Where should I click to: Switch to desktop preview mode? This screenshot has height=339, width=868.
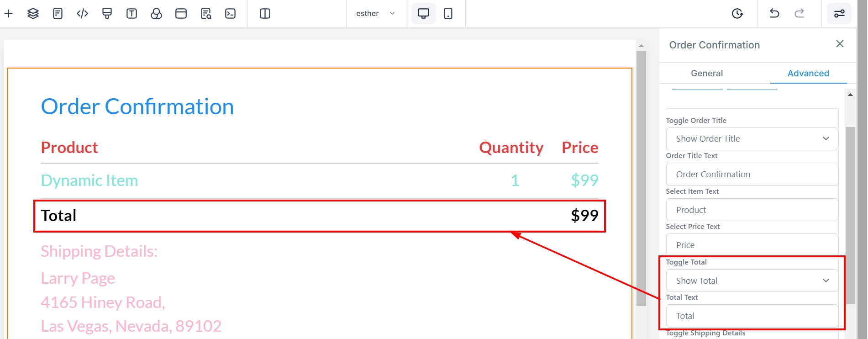tap(423, 14)
